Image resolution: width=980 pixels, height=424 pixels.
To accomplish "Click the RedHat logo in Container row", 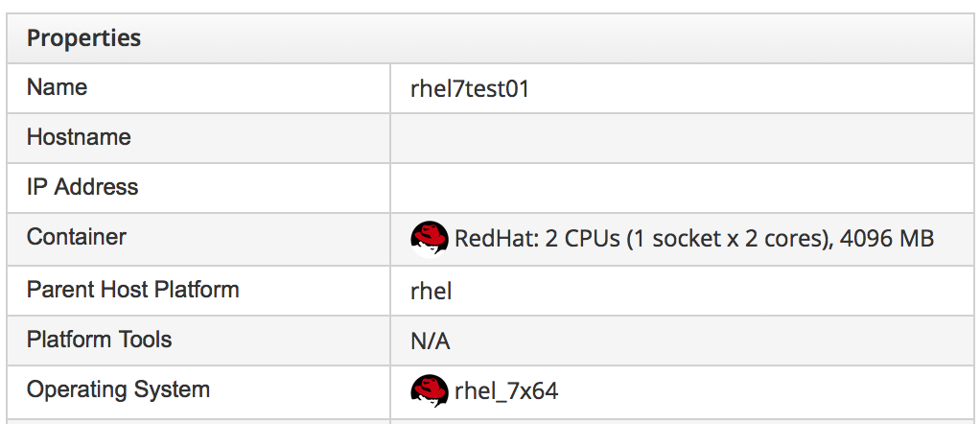I will pos(429,238).
